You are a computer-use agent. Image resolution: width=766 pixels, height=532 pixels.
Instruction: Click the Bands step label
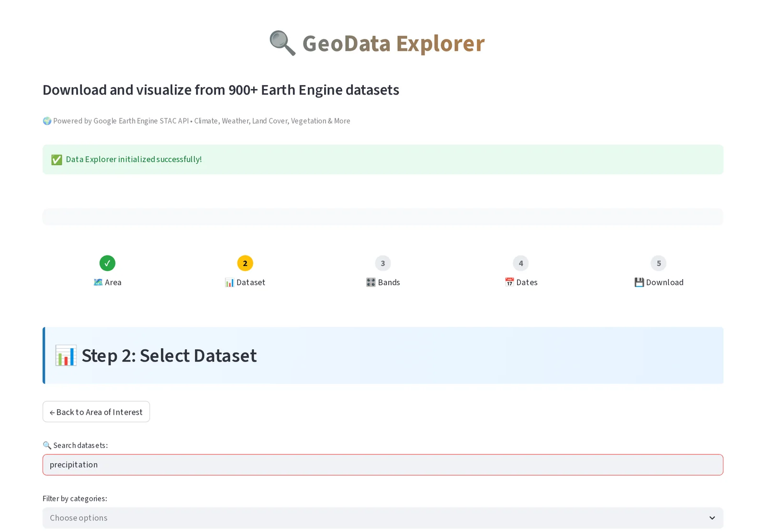coord(389,283)
